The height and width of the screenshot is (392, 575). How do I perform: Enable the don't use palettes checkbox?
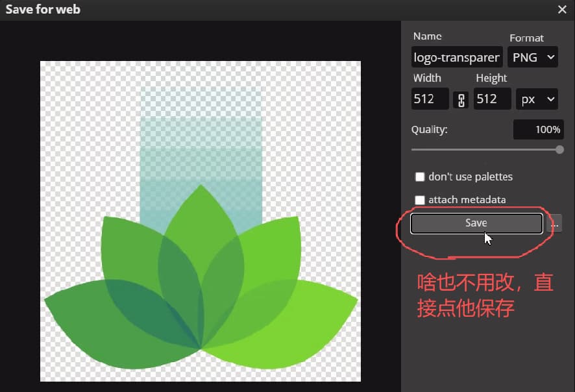[419, 177]
